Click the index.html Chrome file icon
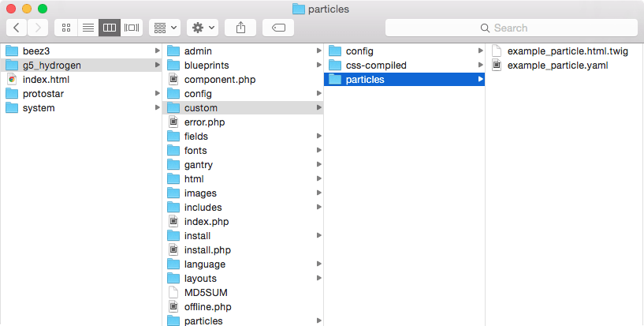The height and width of the screenshot is (326, 644). 12,80
